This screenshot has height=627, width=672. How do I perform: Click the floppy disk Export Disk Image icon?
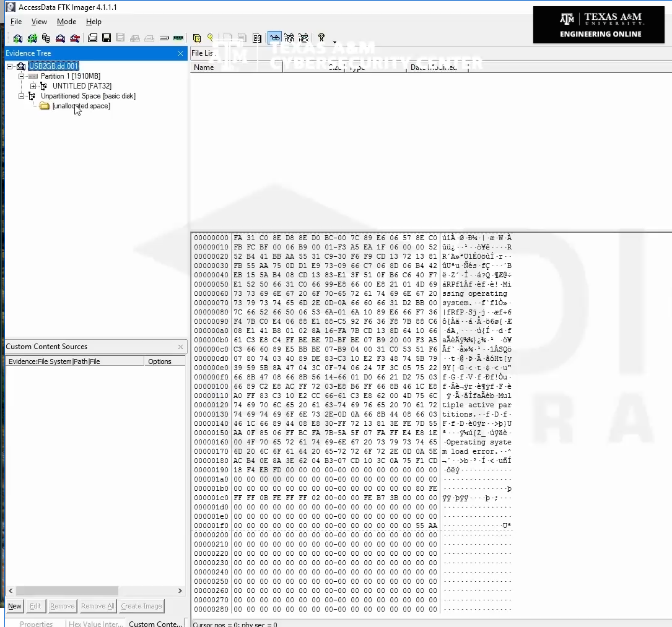pos(107,38)
